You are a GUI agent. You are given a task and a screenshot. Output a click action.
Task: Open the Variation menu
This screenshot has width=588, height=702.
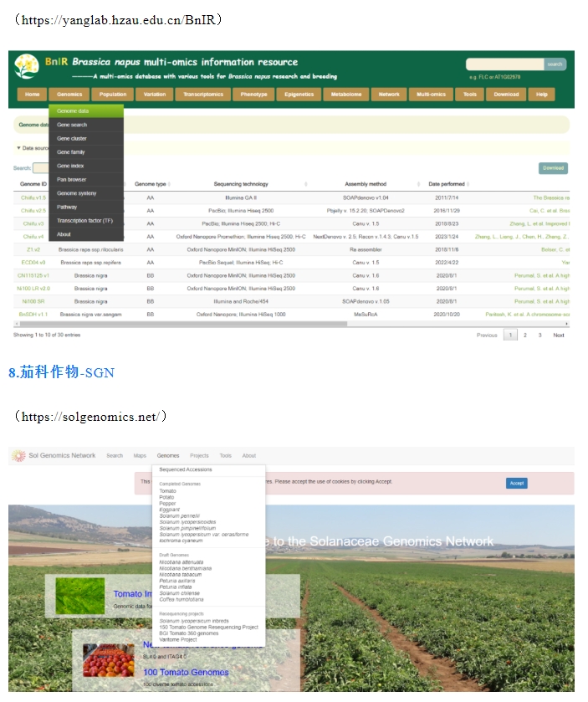pyautogui.click(x=156, y=95)
